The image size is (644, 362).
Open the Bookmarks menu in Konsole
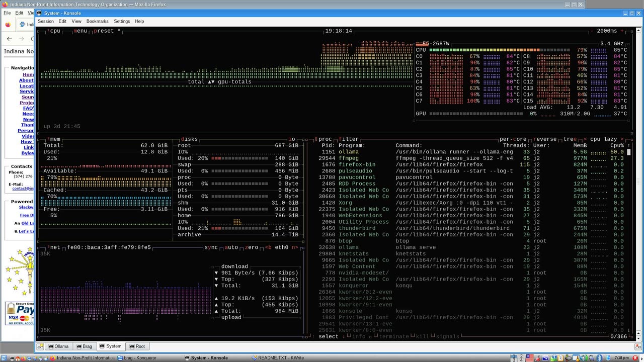coord(97,21)
